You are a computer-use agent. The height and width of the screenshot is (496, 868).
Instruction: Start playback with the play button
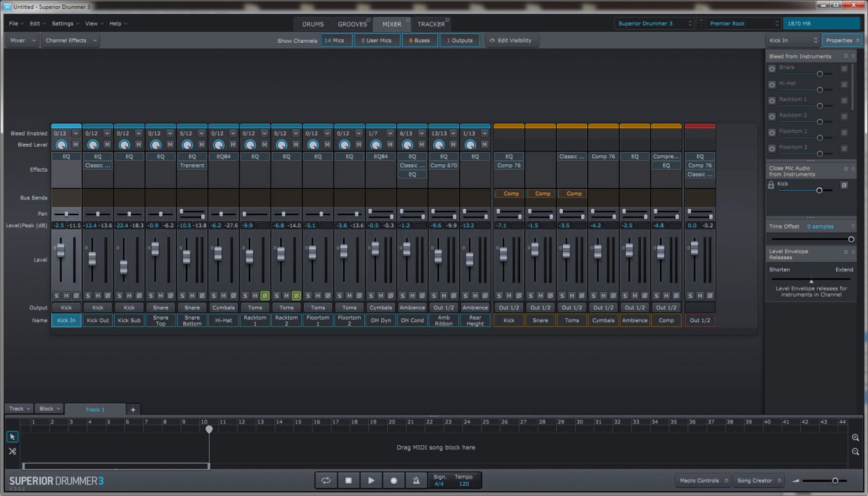point(371,480)
